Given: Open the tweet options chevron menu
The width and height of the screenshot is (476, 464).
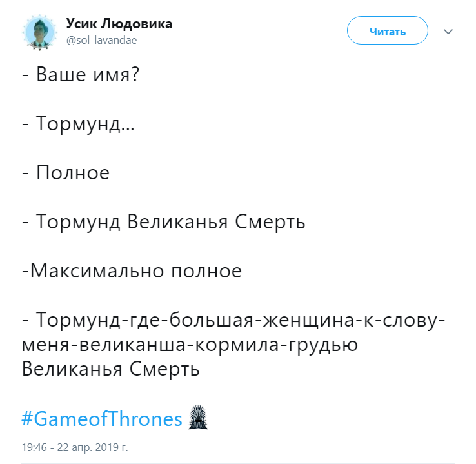Looking at the screenshot, I should coord(449,31).
